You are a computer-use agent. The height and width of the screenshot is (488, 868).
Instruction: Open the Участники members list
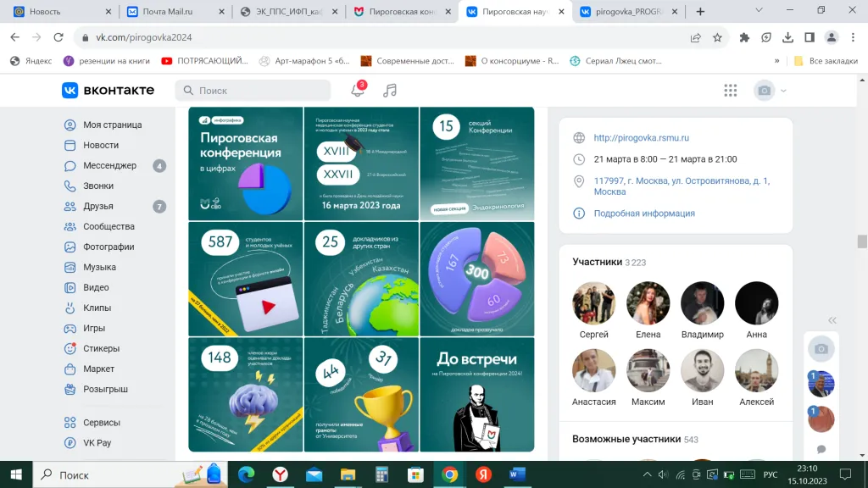(609, 262)
